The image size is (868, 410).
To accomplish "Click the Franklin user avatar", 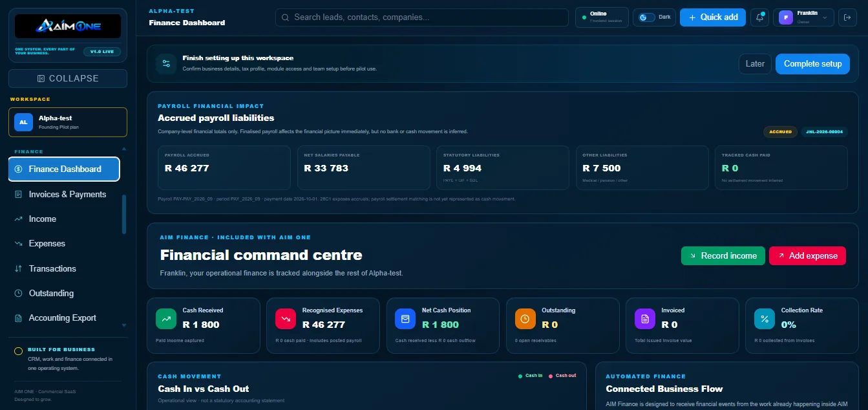I will 786,17.
